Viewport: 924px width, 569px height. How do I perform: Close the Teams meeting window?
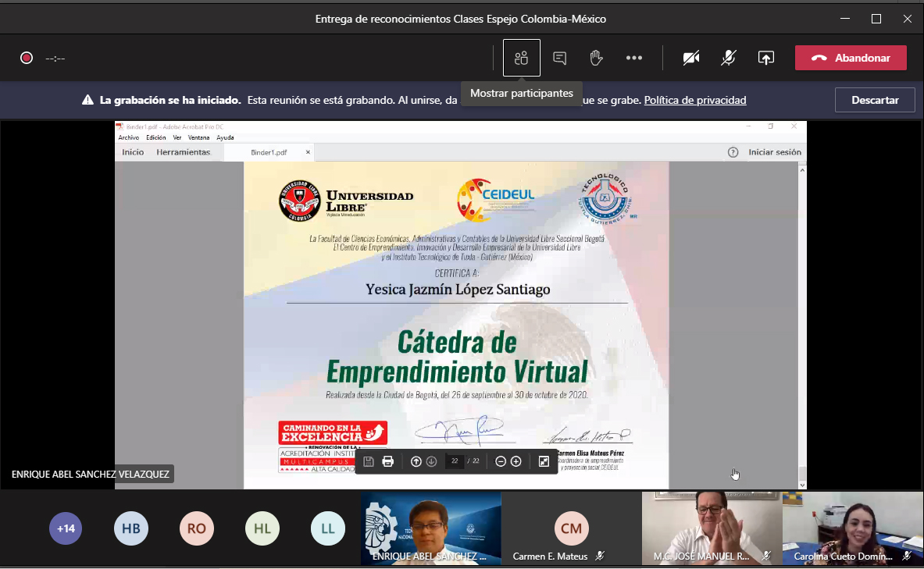point(908,19)
